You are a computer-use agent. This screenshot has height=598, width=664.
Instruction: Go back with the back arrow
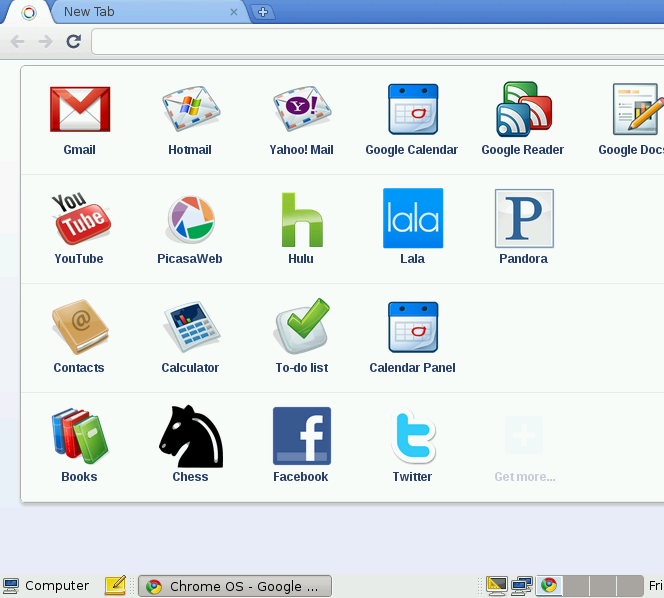[17, 42]
